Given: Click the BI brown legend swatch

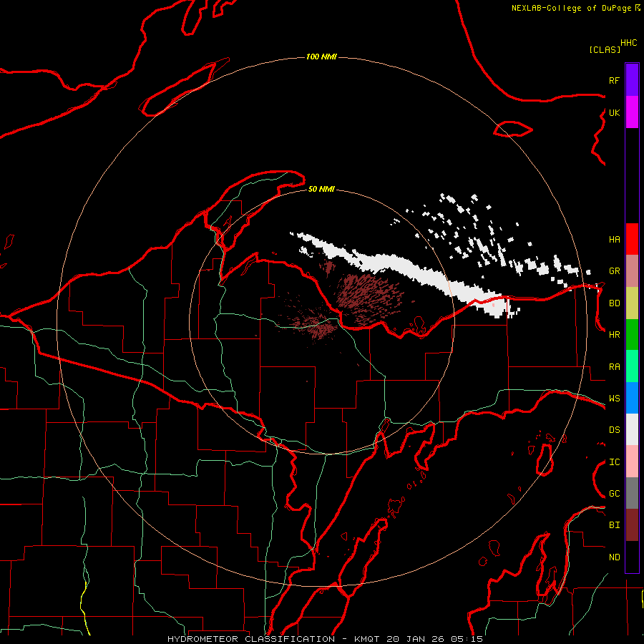Looking at the screenshot, I should [632, 525].
